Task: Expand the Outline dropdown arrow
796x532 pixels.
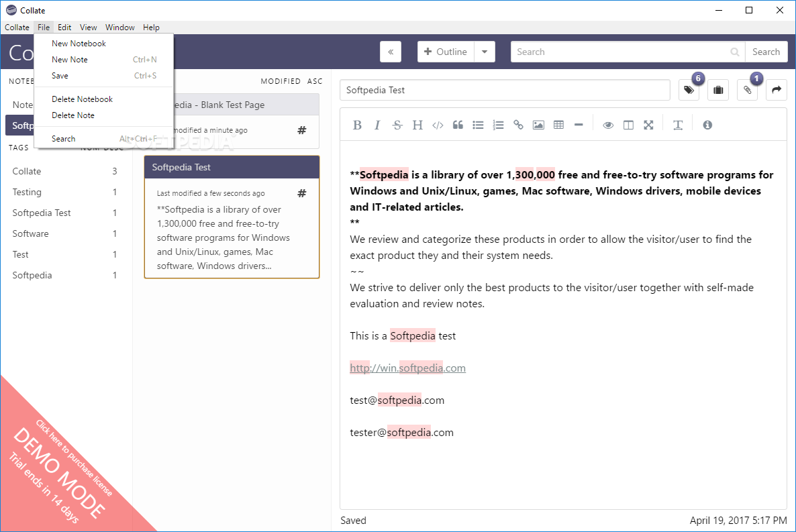Action: pos(485,52)
